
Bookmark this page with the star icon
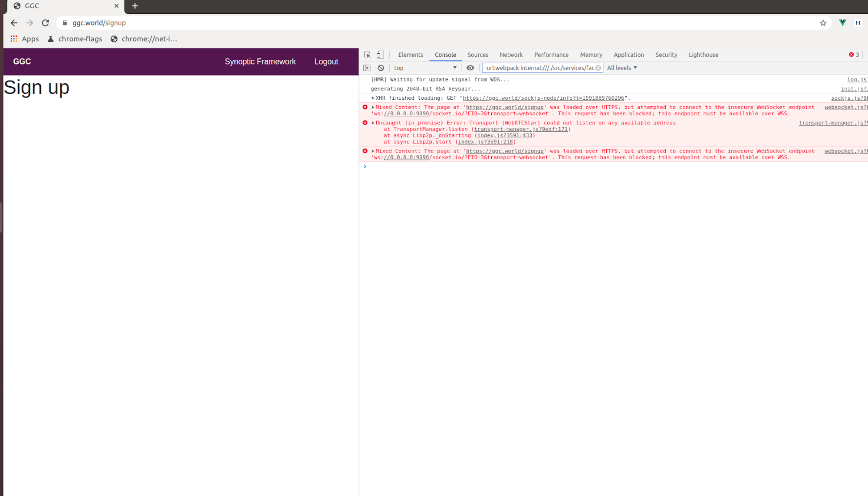tap(823, 23)
